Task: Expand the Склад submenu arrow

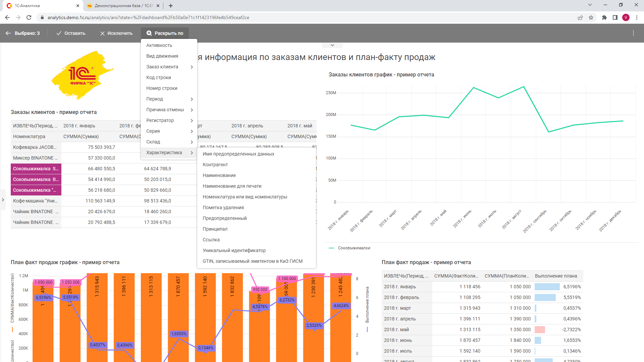Action: [192, 142]
